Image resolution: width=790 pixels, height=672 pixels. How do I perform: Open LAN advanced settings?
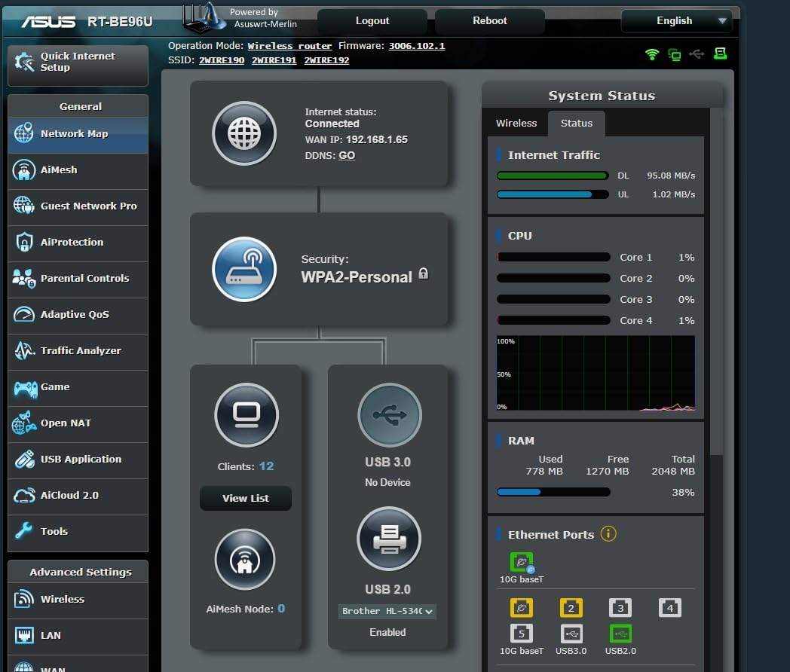(x=78, y=637)
